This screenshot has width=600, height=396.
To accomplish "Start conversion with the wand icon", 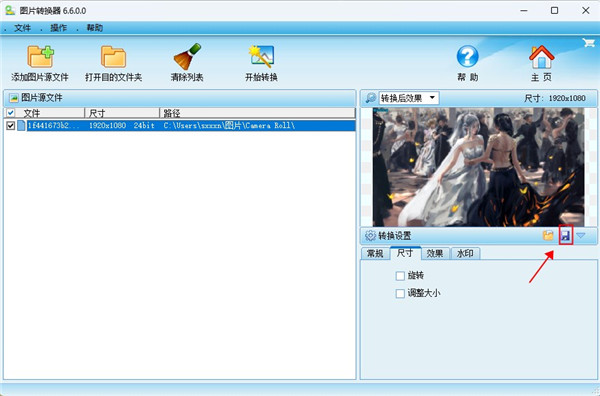I will point(261,57).
